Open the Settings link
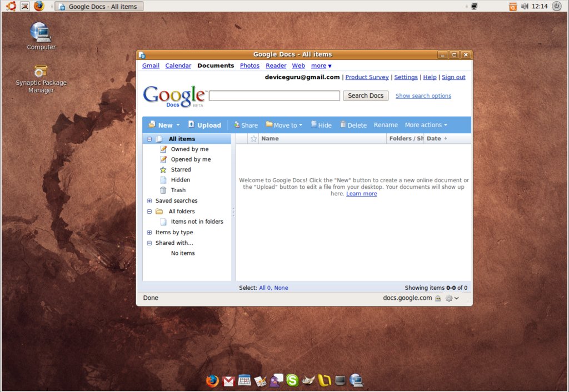569x392 pixels. click(x=406, y=77)
